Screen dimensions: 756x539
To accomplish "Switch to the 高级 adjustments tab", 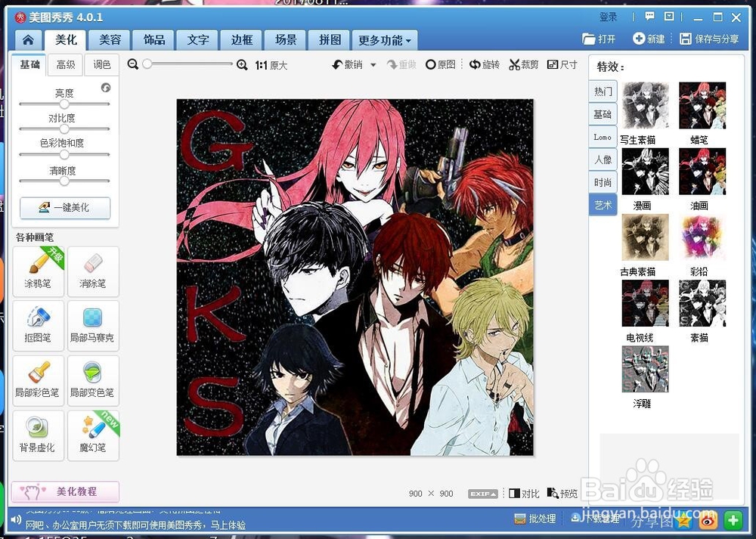I will coord(66,64).
